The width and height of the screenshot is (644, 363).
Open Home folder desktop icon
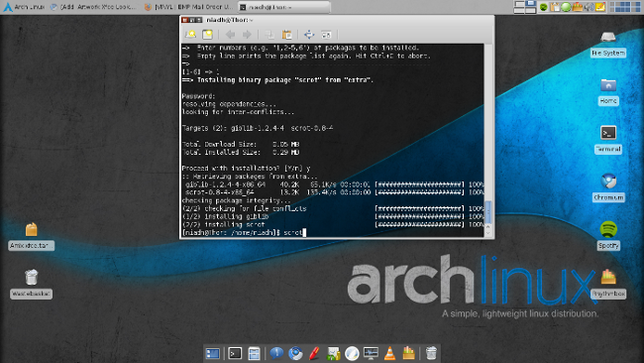click(608, 92)
